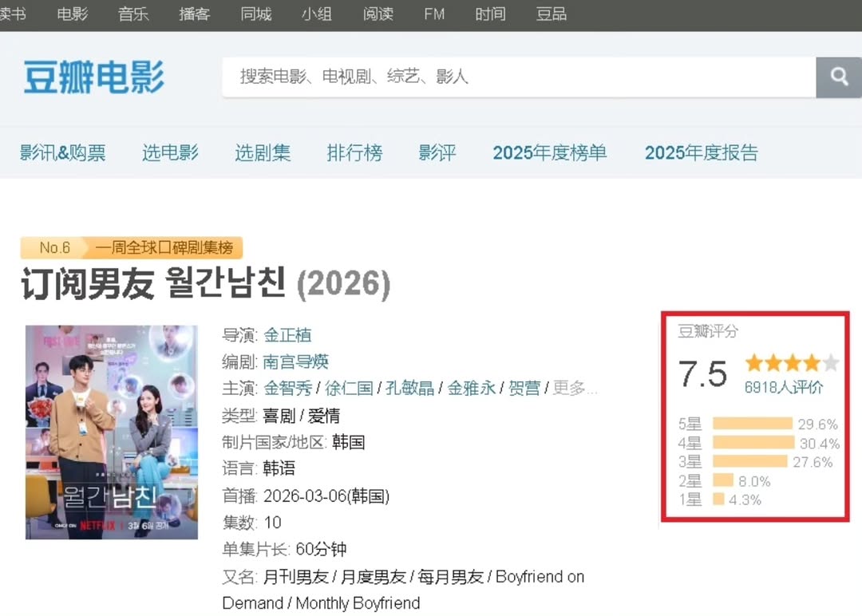Open 播客 from the top navigation
This screenshot has width=862, height=616.
[195, 14]
